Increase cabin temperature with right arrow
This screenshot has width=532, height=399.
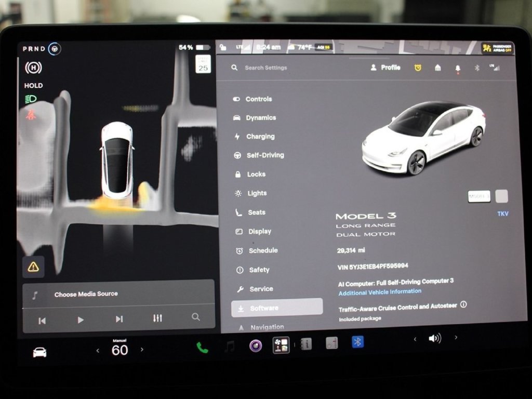(x=142, y=349)
